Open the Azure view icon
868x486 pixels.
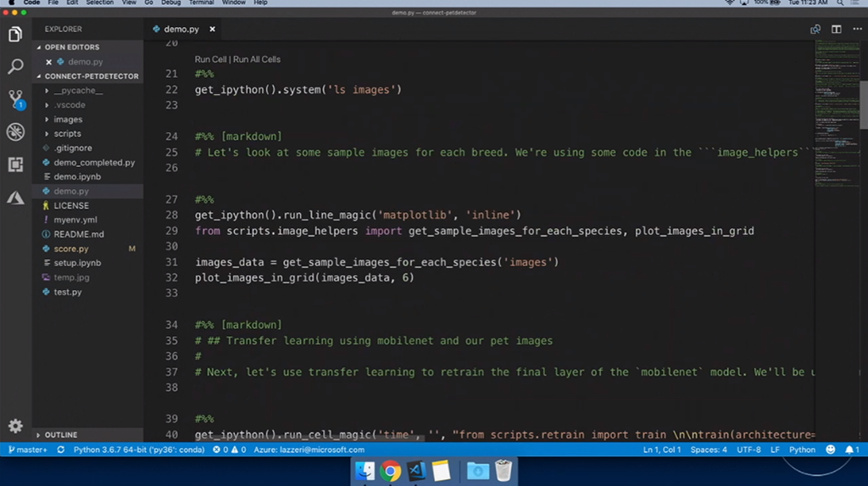[15, 198]
